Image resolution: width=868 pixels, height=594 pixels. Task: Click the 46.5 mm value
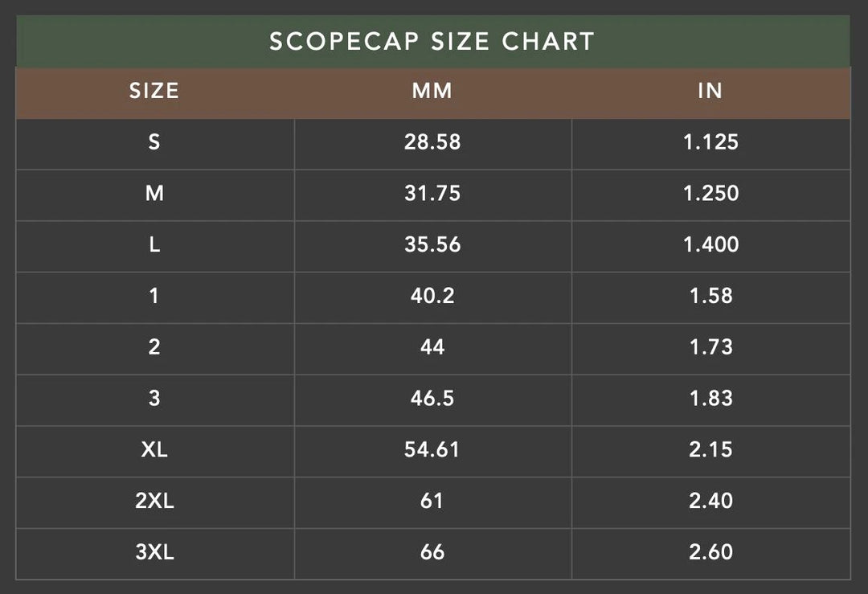click(x=432, y=399)
